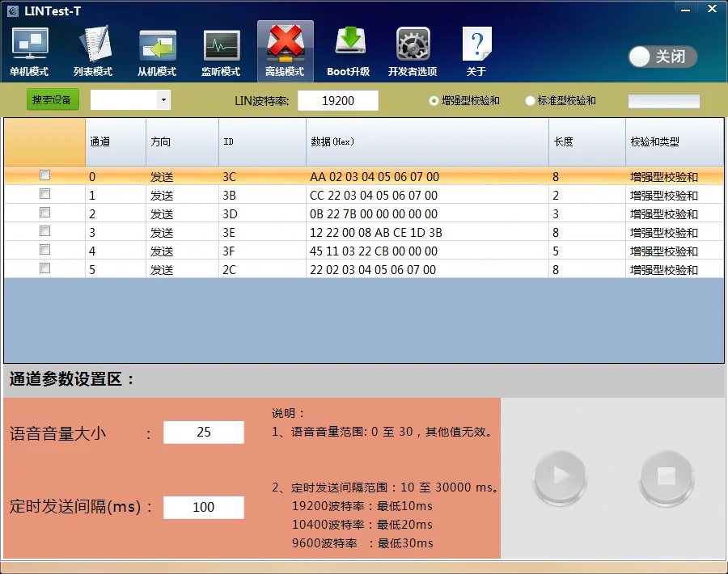
Task: Minimize the LINTest-T window
Action: point(685,10)
